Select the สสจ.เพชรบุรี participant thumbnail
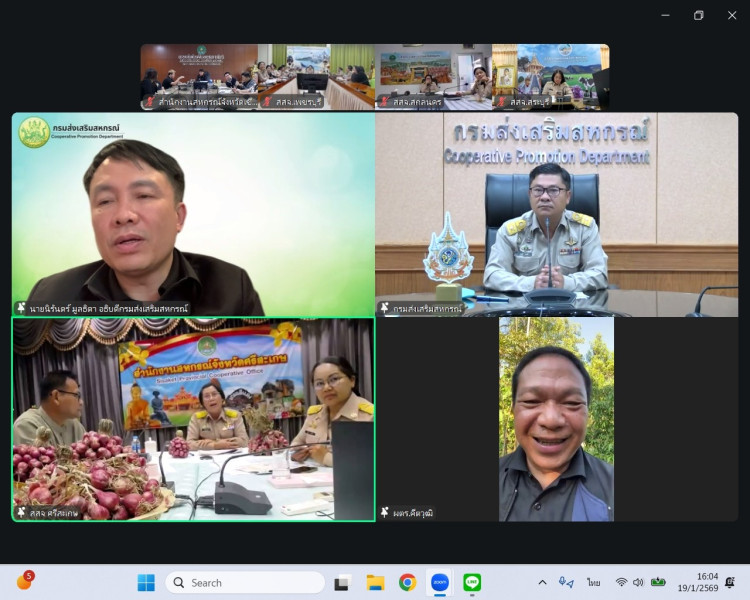The image size is (750, 600). [x=316, y=76]
